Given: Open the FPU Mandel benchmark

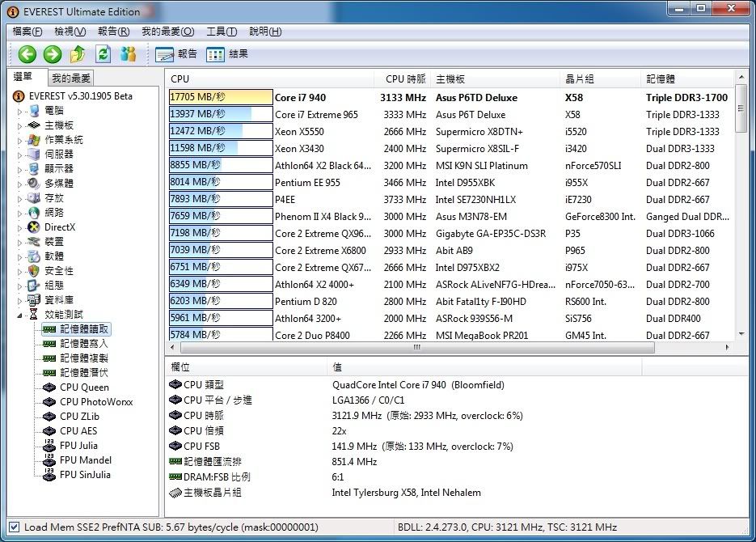Looking at the screenshot, I should point(86,460).
